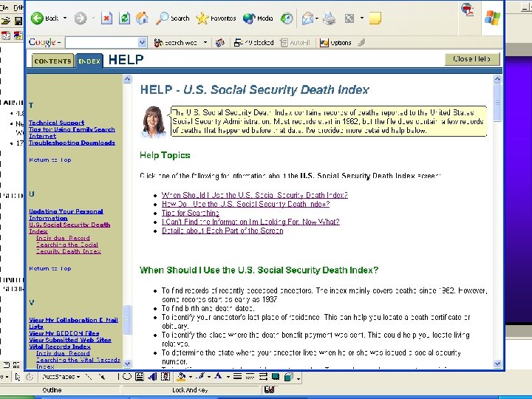Insert WordArt from drawing toolbar
This screenshot has height=399, width=532.
pyautogui.click(x=152, y=377)
